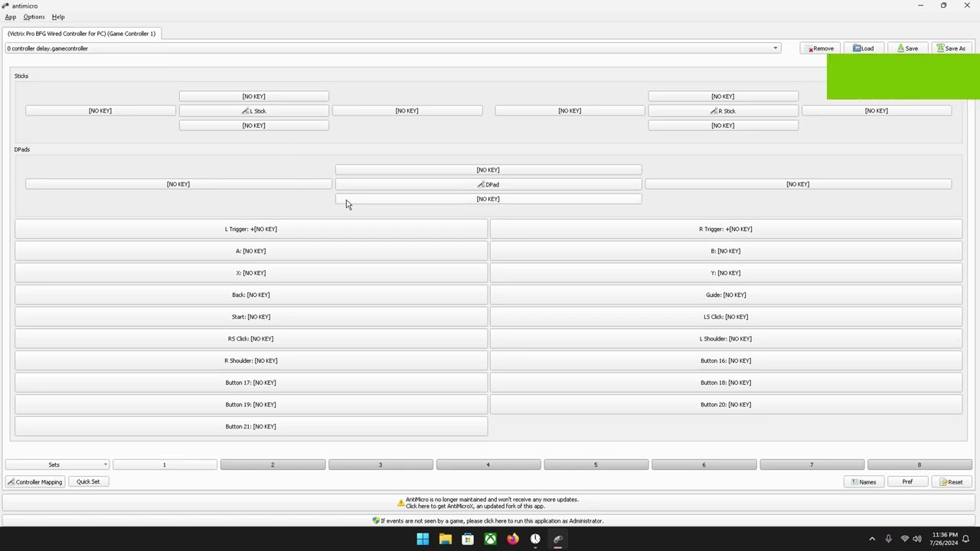Switch to set 1

pos(165,465)
